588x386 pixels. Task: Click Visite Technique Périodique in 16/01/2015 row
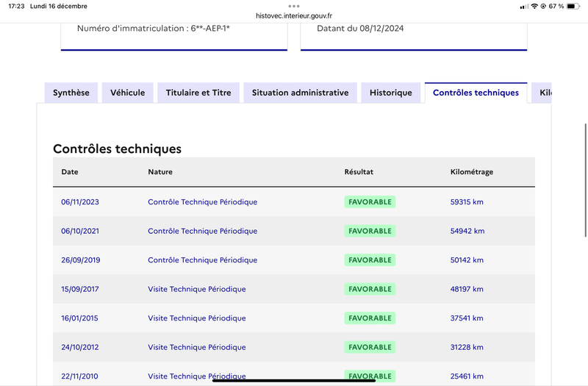click(197, 318)
